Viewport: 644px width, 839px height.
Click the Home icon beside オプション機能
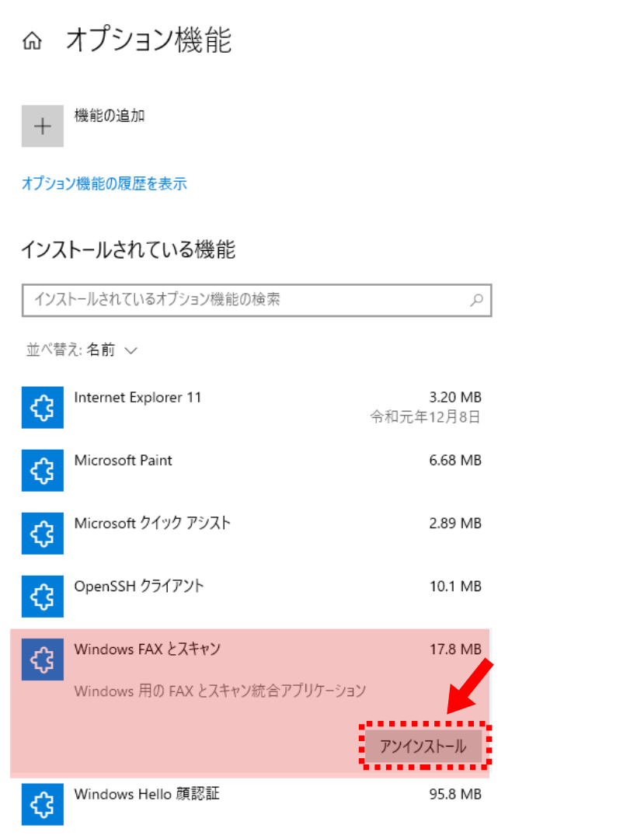coord(32,42)
